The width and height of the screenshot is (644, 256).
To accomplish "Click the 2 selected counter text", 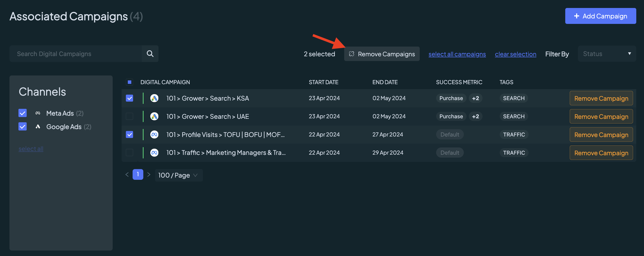I will tap(319, 54).
